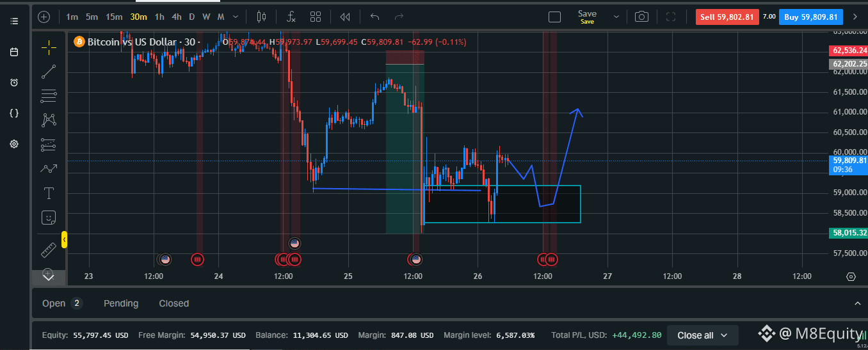Open the chart layout rectangle selector

tap(555, 17)
